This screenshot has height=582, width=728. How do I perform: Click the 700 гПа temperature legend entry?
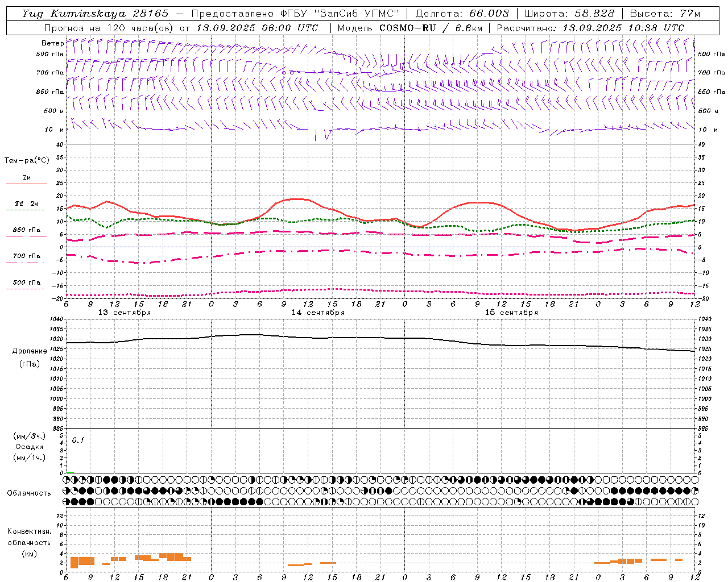click(x=26, y=256)
